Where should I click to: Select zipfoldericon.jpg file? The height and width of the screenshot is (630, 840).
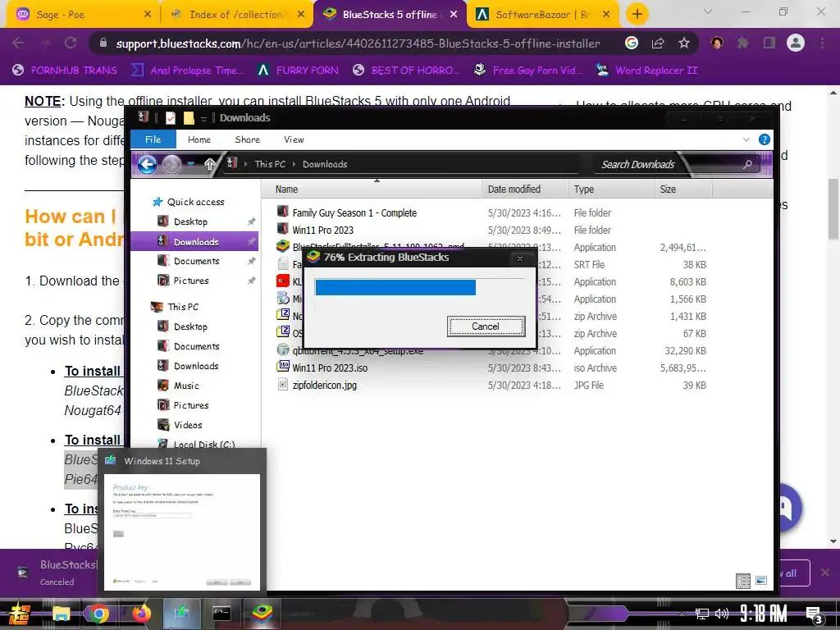pos(324,386)
